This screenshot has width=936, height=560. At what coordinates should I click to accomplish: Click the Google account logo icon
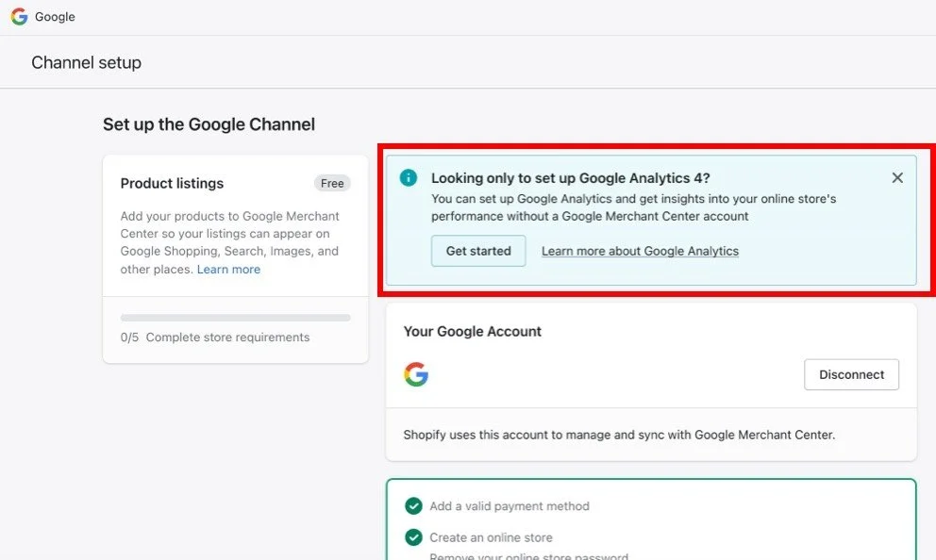tap(416, 374)
